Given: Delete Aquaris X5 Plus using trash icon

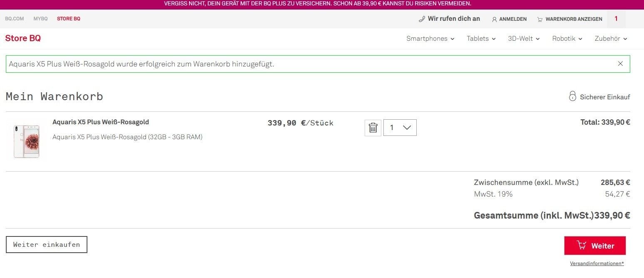Looking at the screenshot, I should [x=373, y=128].
